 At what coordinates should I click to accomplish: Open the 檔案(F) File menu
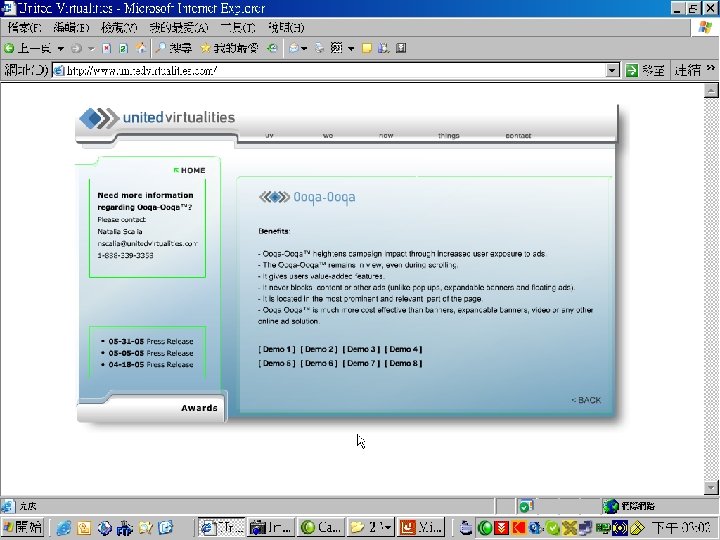(24, 28)
